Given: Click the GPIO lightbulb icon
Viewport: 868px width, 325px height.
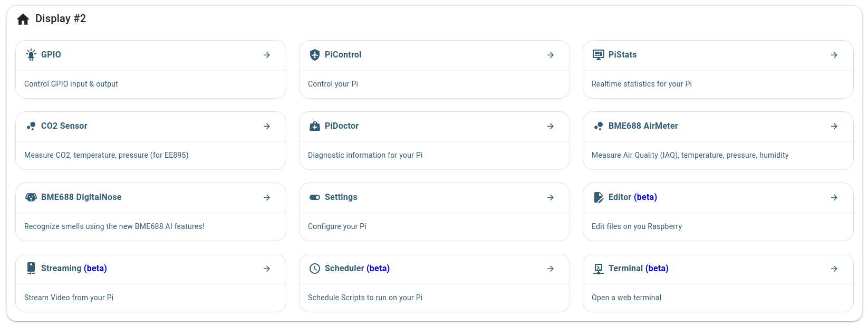Looking at the screenshot, I should (31, 54).
